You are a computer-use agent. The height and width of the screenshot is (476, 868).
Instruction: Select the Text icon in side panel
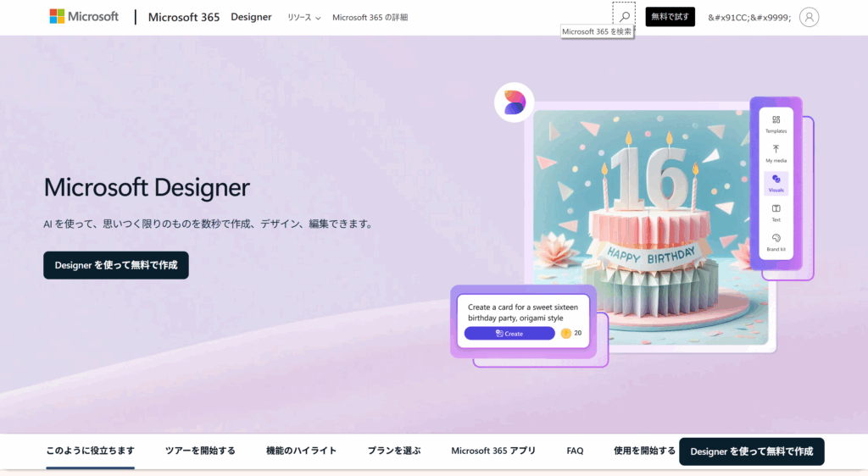pos(776,213)
